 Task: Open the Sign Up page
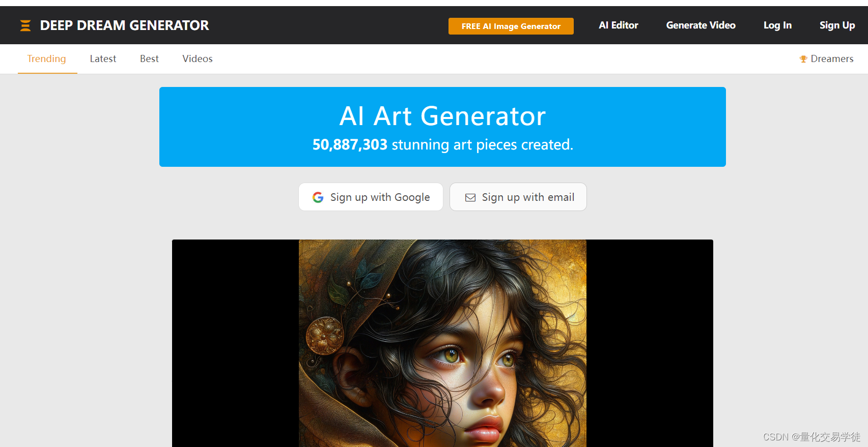pos(837,25)
